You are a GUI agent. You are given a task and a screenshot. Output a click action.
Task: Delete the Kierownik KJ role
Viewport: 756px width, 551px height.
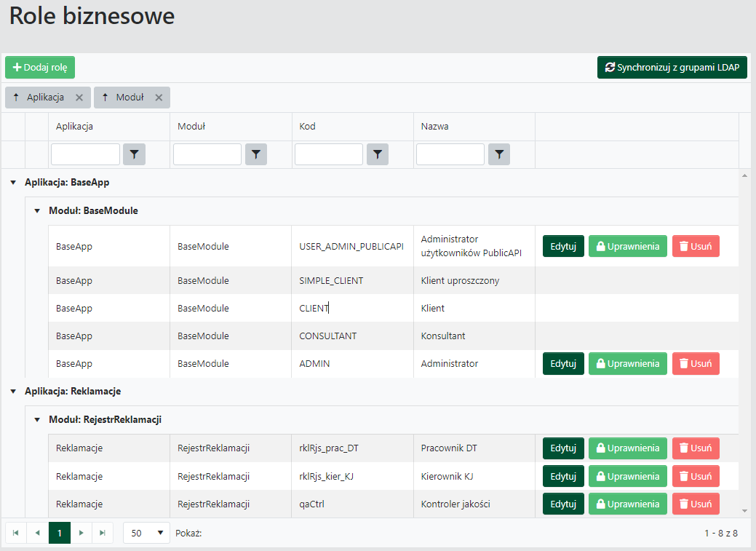695,477
